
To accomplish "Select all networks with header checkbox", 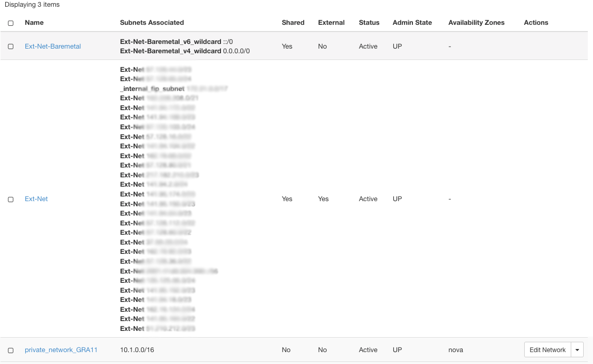I will click(10, 23).
